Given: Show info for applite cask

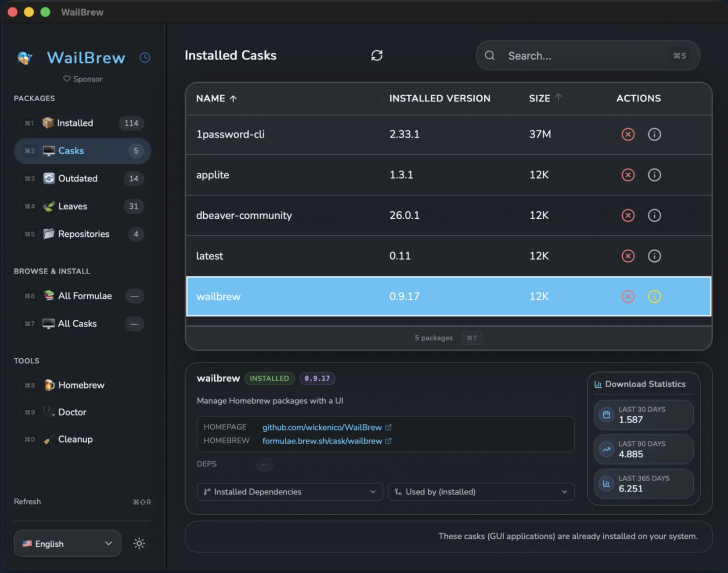Looking at the screenshot, I should click(x=654, y=175).
